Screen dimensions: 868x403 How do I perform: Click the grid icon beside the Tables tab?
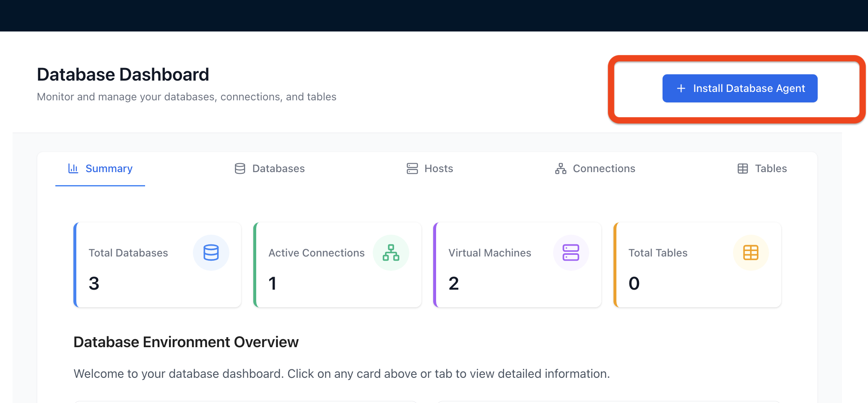tap(743, 168)
